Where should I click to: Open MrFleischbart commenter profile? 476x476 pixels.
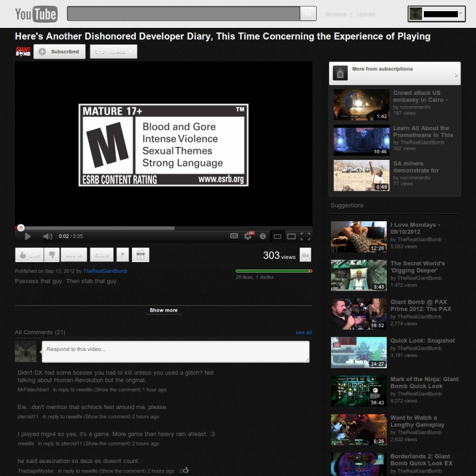click(x=33, y=390)
